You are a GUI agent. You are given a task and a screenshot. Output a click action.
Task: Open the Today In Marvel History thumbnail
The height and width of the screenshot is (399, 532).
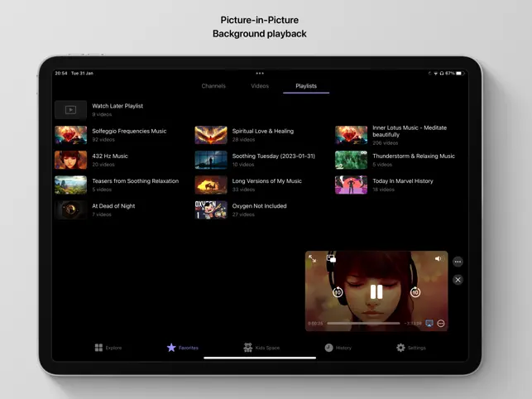tap(351, 185)
